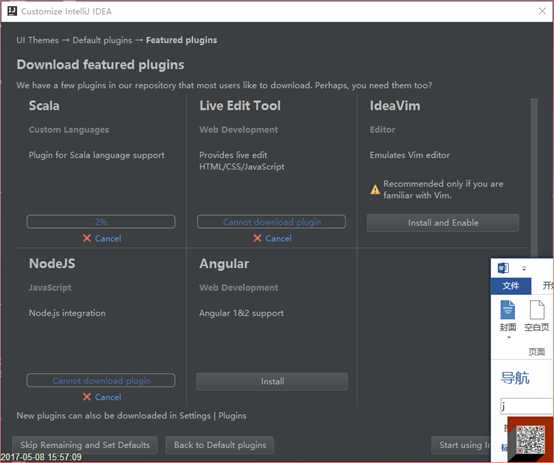Click the Featured plugins breadcrumb step
Image resolution: width=554 pixels, height=463 pixels.
182,40
